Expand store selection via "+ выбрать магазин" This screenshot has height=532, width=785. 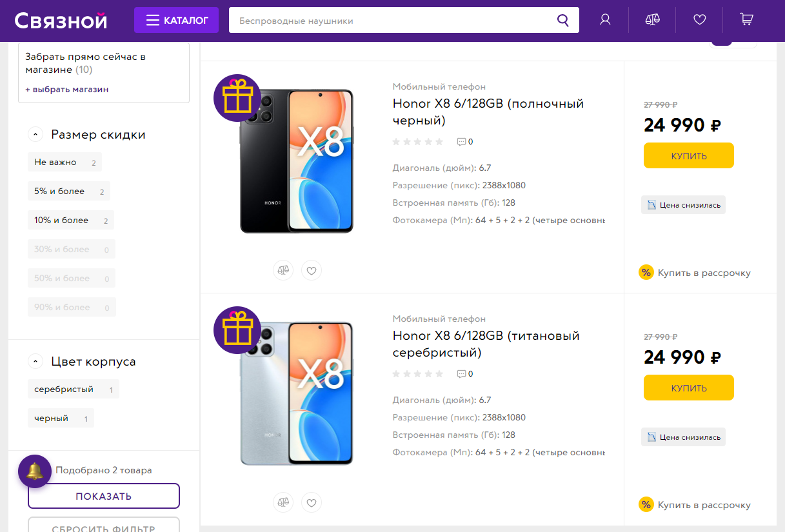pyautogui.click(x=67, y=90)
